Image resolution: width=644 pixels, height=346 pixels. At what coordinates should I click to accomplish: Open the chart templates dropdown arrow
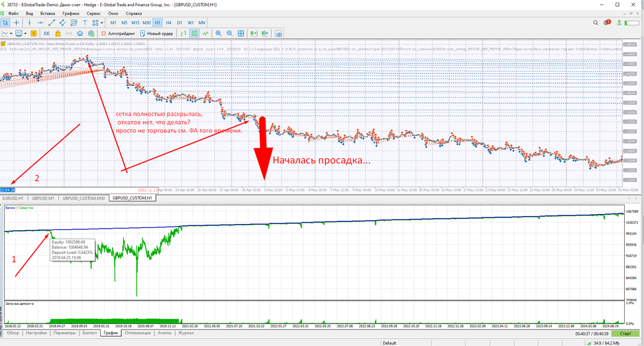[x=25, y=34]
